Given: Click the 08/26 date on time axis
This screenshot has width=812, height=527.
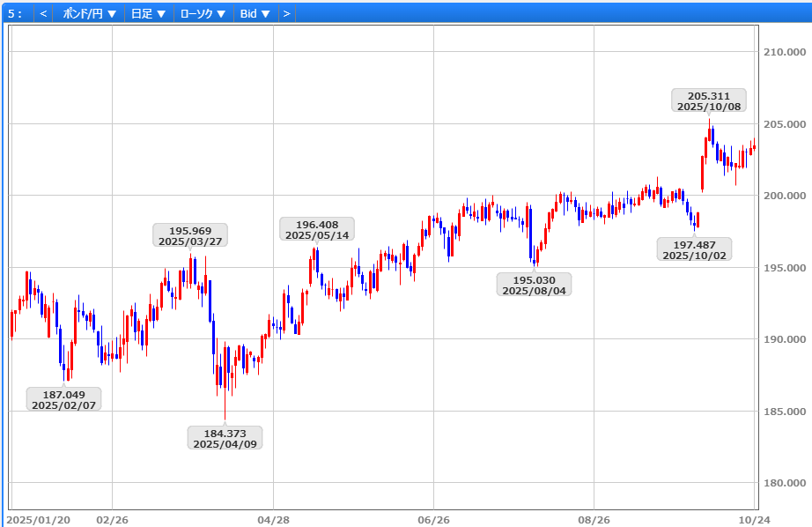Looking at the screenshot, I should 594,519.
